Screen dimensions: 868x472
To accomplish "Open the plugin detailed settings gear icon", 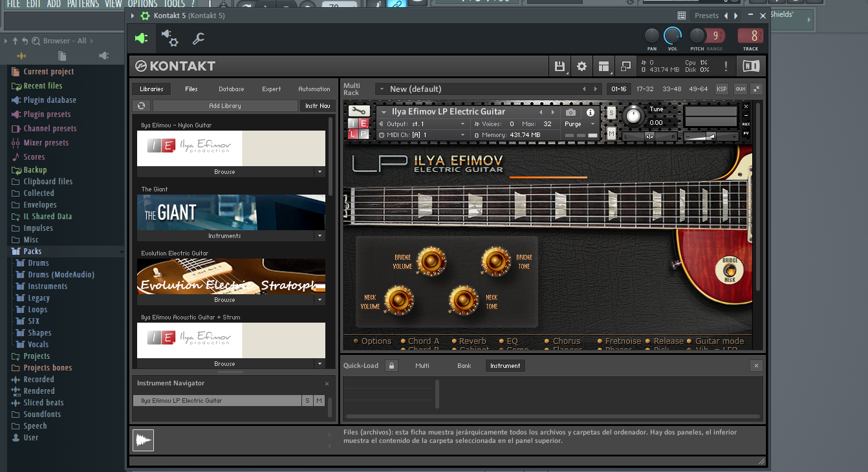I will (x=170, y=39).
